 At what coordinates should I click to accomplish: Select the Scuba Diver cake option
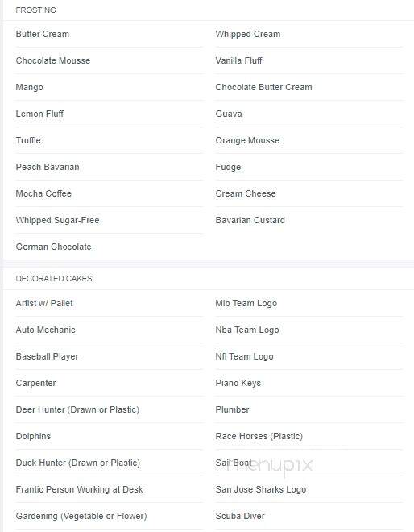tap(240, 516)
